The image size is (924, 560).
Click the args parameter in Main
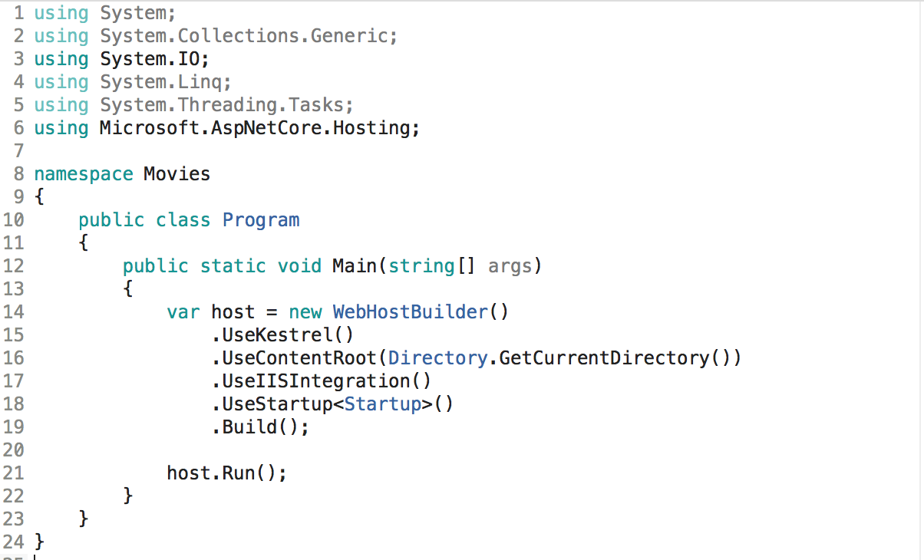point(509,266)
